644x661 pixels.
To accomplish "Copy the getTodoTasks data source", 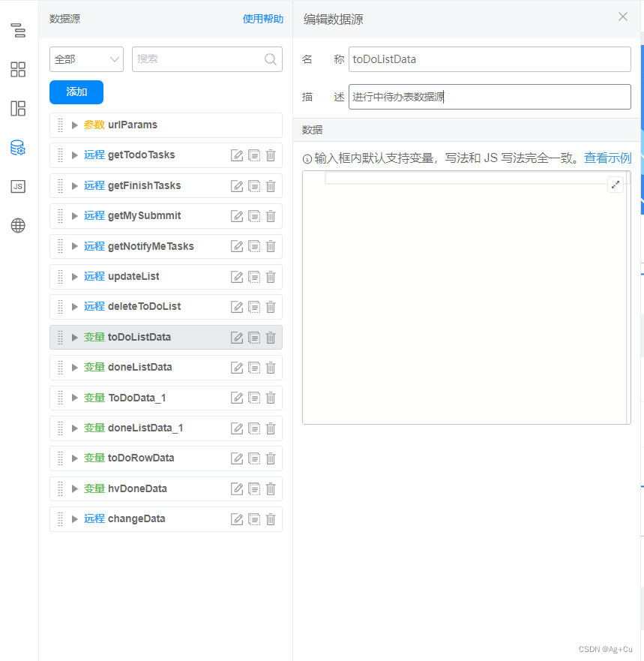I will [254, 155].
